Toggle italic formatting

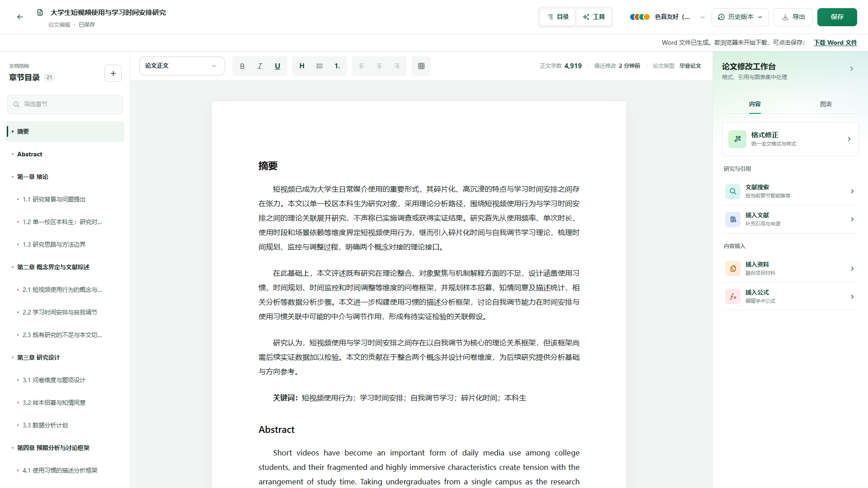(x=260, y=66)
